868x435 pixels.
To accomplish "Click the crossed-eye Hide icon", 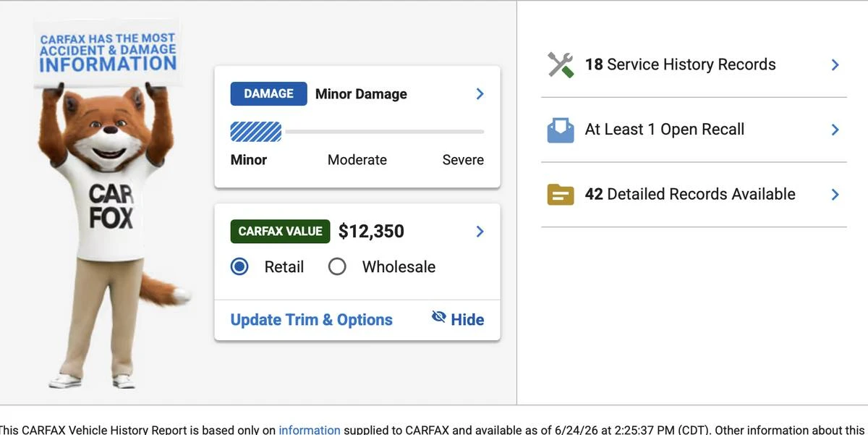I will 438,317.
